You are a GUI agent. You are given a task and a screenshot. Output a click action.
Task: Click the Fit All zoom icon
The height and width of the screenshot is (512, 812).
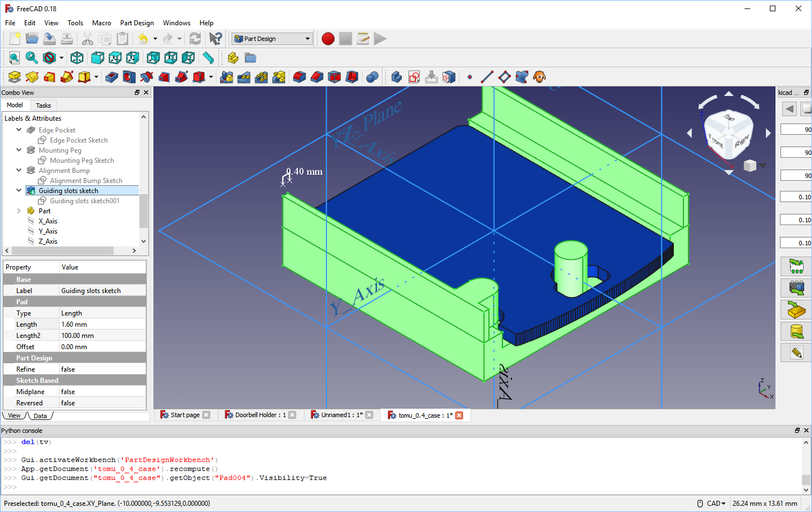14,58
